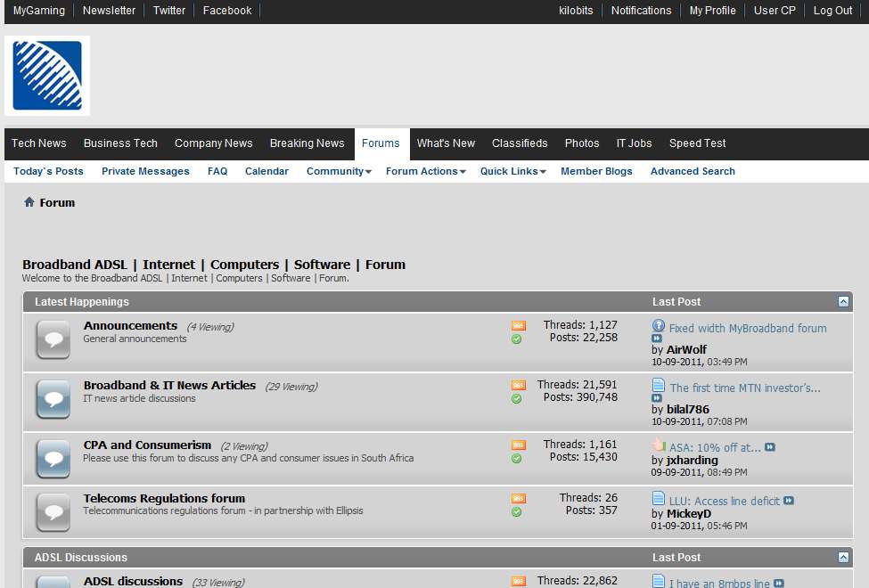
Task: Open the RSS feed icon for Announcements
Action: [x=518, y=325]
